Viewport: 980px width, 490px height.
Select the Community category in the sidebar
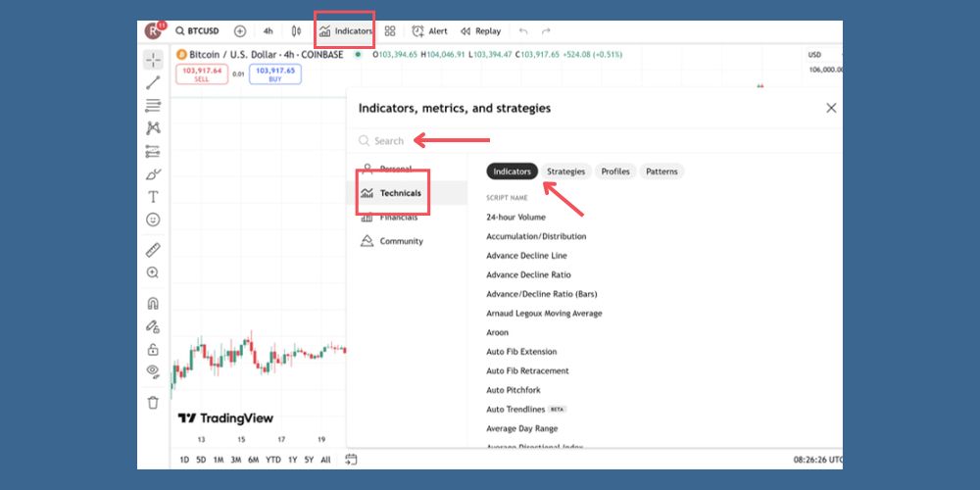[x=401, y=241]
